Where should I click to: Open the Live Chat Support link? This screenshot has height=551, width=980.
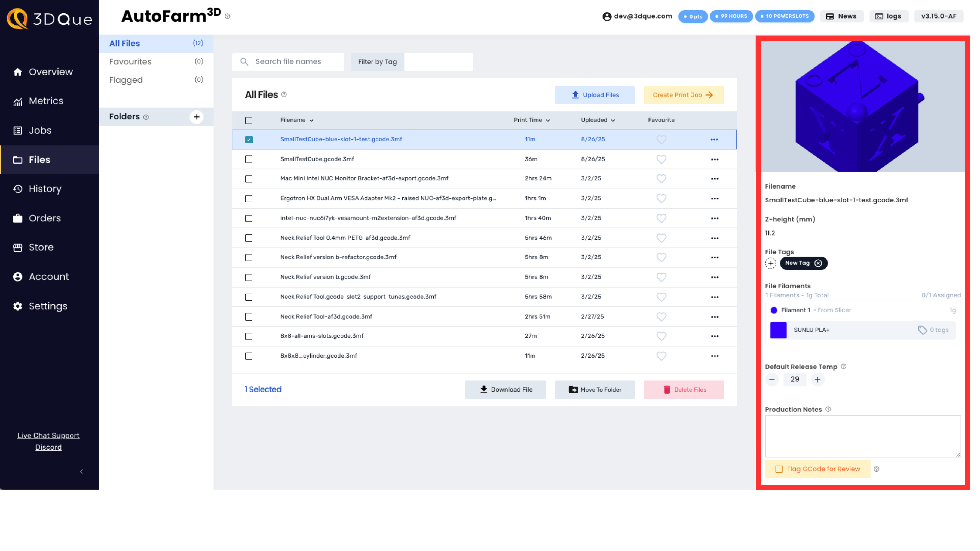coord(48,435)
